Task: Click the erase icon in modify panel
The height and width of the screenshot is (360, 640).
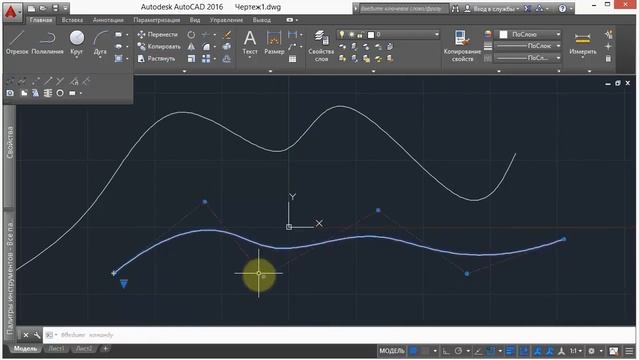Action: pos(227,35)
